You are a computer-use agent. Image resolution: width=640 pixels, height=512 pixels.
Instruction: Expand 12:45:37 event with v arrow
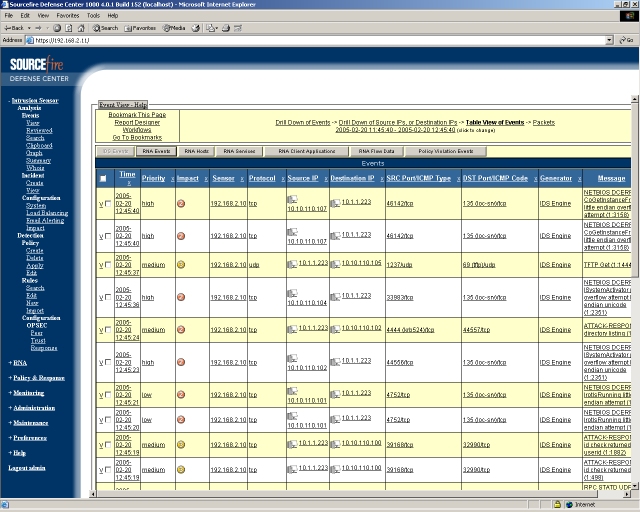coord(101,265)
